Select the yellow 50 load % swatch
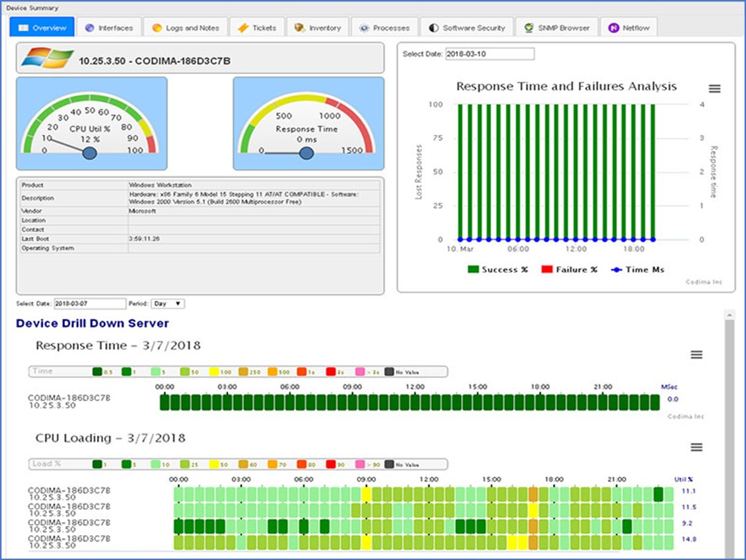This screenshot has height=560, width=746. [x=214, y=464]
